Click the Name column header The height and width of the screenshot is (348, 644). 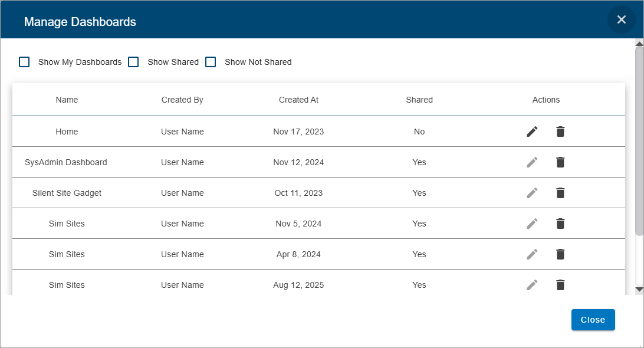tap(67, 100)
